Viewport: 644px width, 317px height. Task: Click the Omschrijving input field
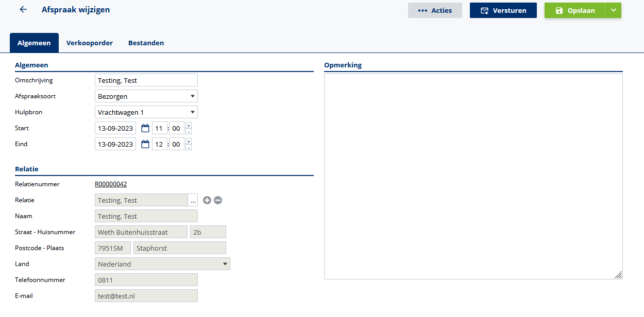point(146,80)
